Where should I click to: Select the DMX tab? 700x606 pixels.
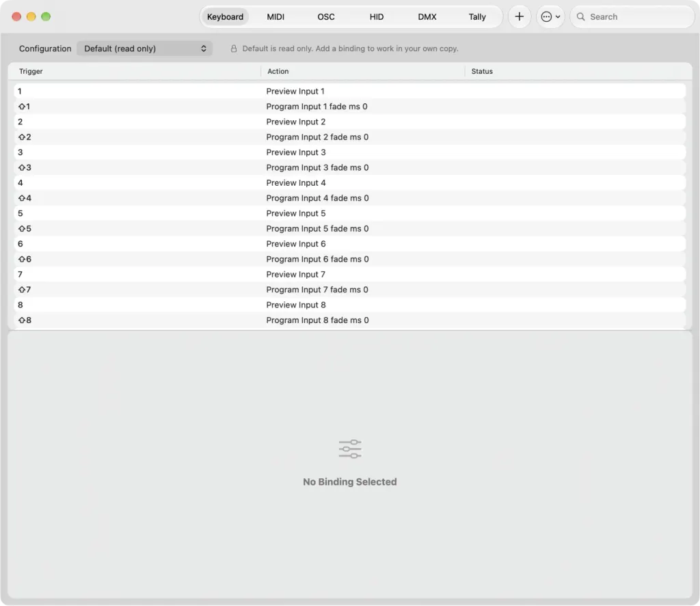click(x=427, y=17)
